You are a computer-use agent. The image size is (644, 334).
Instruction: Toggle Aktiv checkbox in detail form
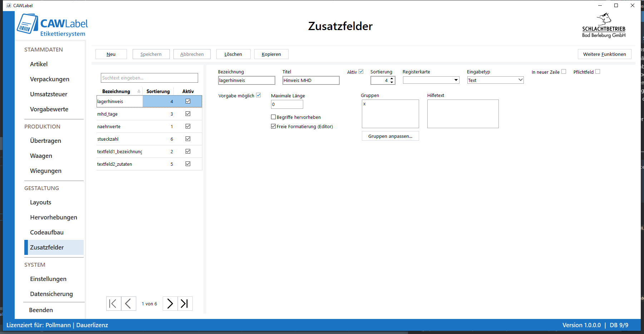pyautogui.click(x=361, y=72)
